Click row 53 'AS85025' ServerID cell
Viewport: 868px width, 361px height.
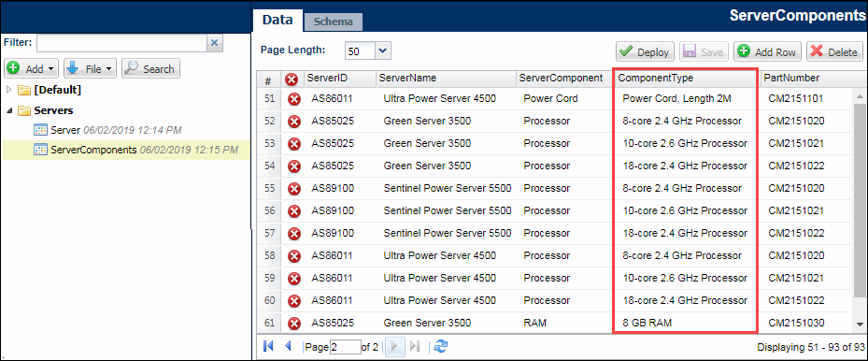pos(333,144)
